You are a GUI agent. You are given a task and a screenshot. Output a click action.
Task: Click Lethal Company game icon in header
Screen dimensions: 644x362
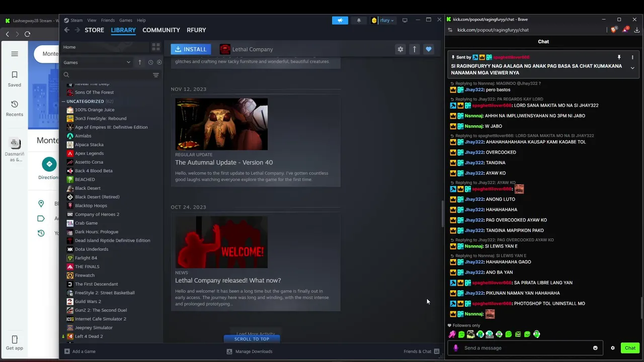[x=225, y=49]
